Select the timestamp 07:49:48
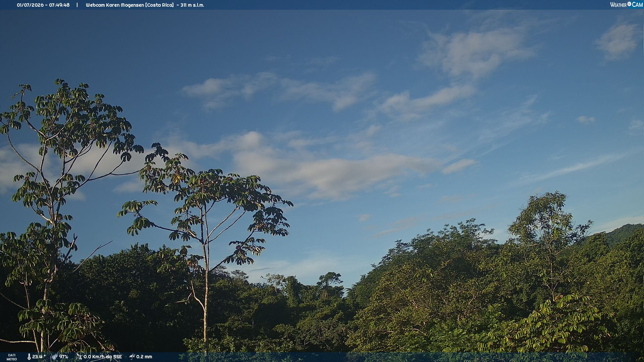Viewport: 644px width, 362px height. pyautogui.click(x=59, y=5)
